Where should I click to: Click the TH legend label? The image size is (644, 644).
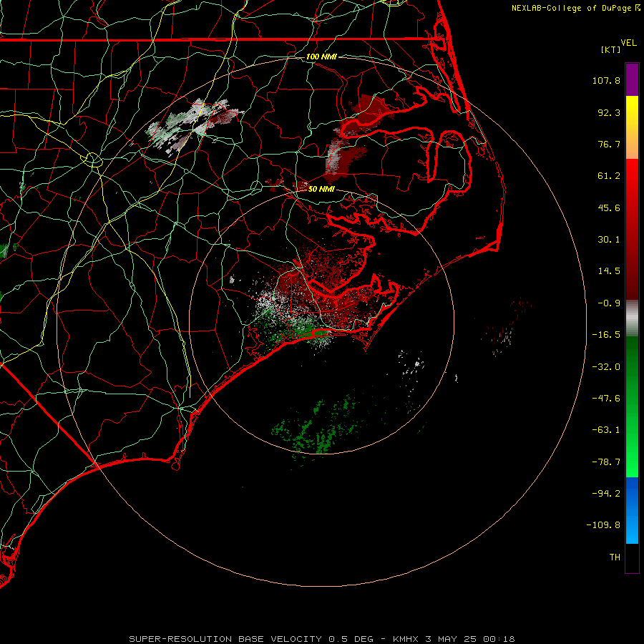615,557
